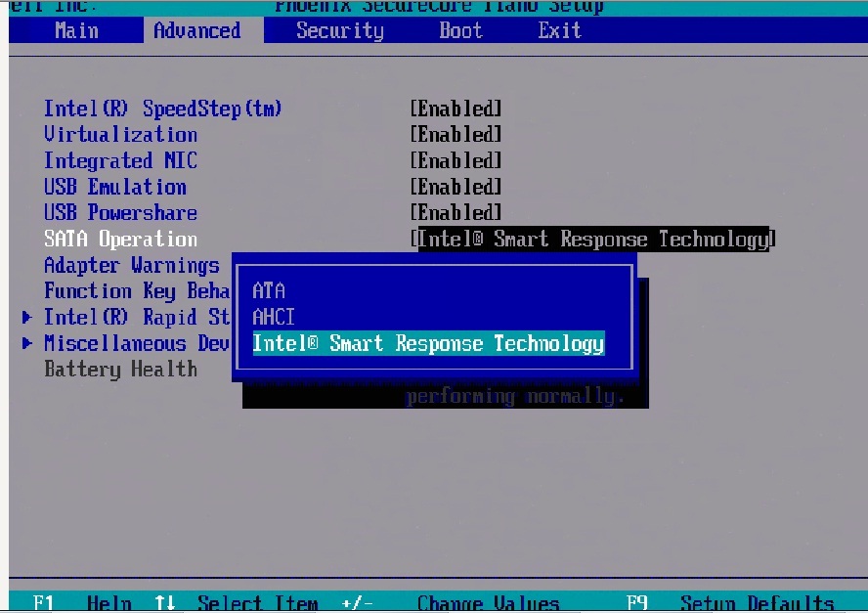
Task: Switch to the Security tab
Action: click(340, 30)
